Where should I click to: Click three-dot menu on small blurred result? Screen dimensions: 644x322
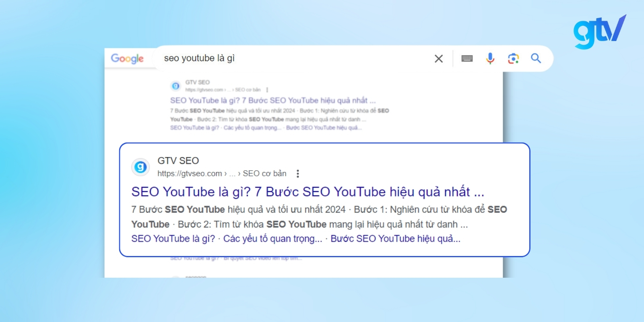pyautogui.click(x=267, y=90)
